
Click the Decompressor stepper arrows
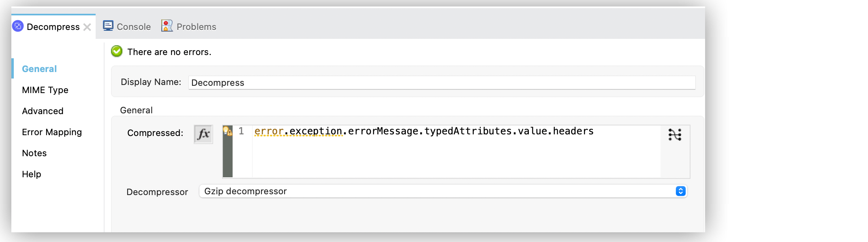point(680,191)
